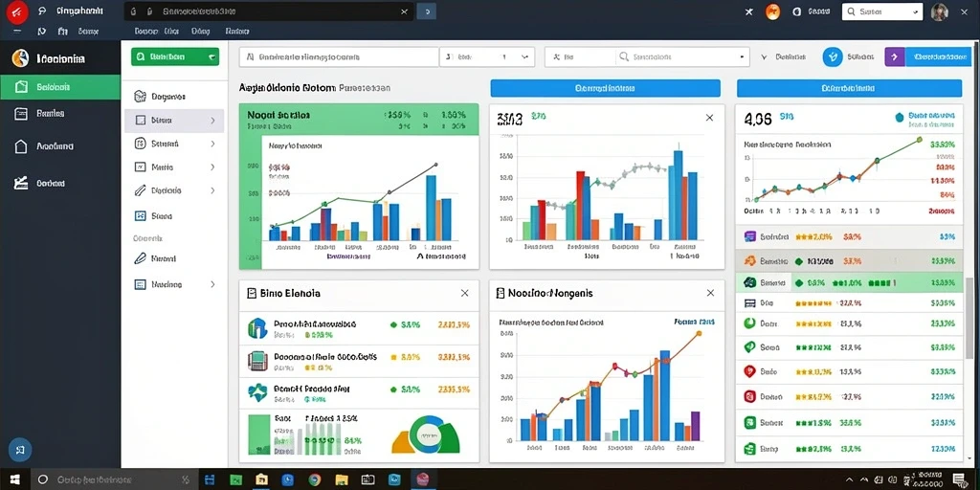Open Chrome from the Windows taskbar
980x490 pixels.
tap(314, 480)
